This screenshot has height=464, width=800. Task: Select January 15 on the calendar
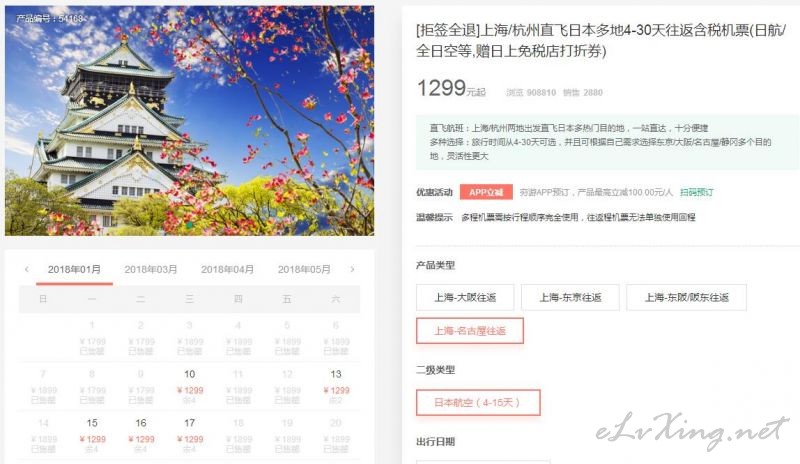(x=92, y=435)
